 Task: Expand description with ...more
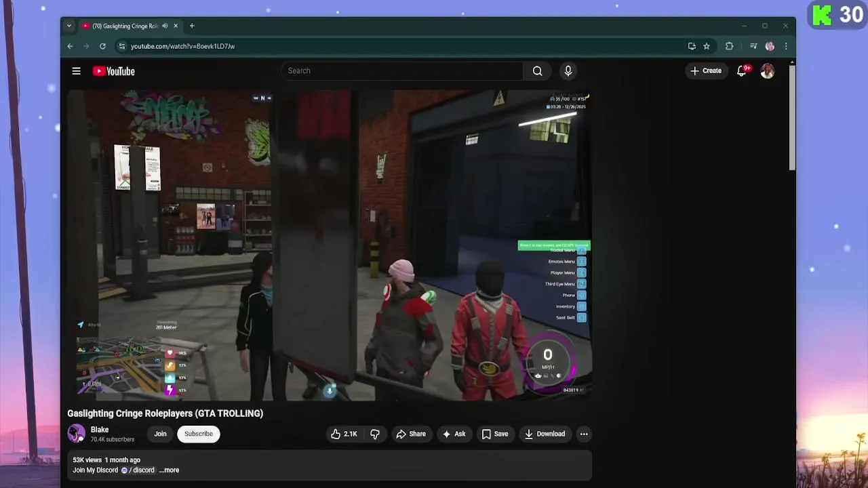pos(169,470)
